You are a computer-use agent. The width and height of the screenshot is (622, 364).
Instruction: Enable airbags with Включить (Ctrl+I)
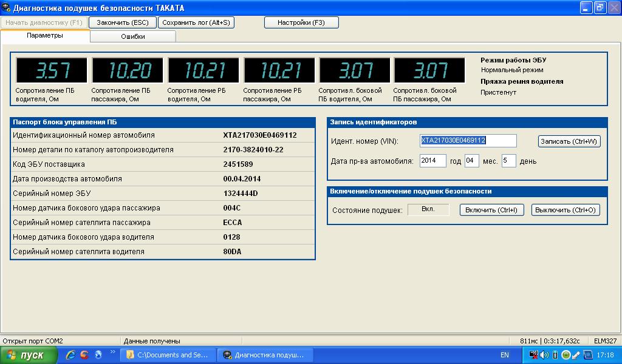(x=492, y=210)
